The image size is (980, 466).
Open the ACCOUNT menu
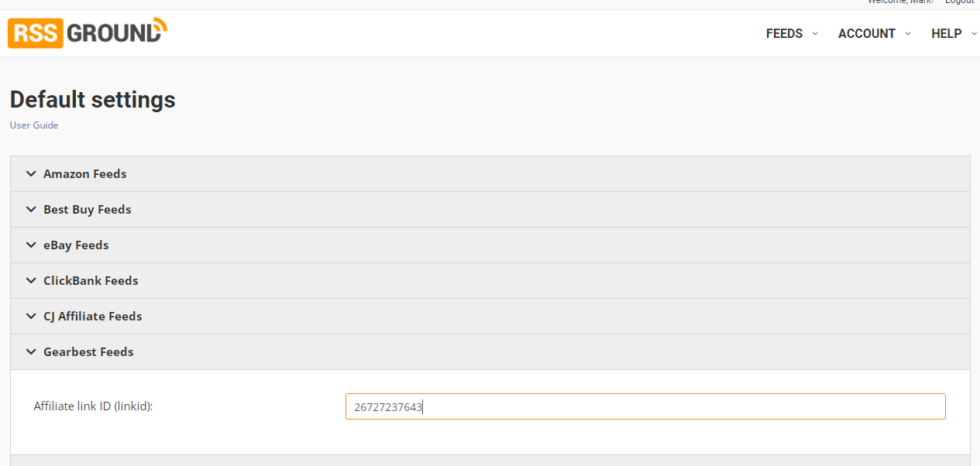866,33
